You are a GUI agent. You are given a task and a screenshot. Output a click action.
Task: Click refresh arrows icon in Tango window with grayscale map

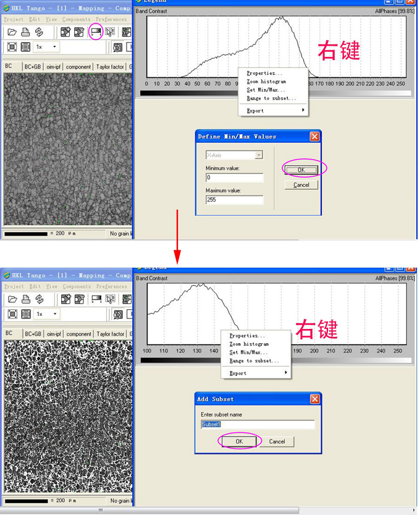click(x=39, y=32)
